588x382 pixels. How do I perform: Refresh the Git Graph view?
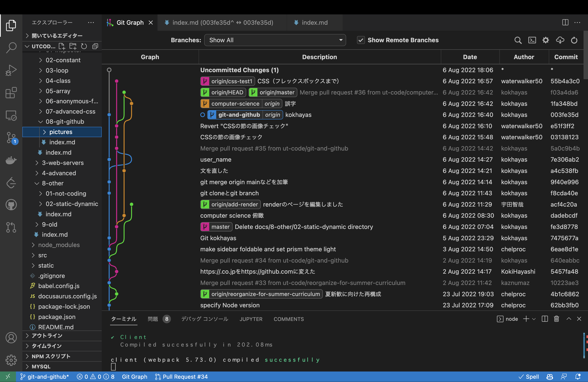tap(574, 40)
